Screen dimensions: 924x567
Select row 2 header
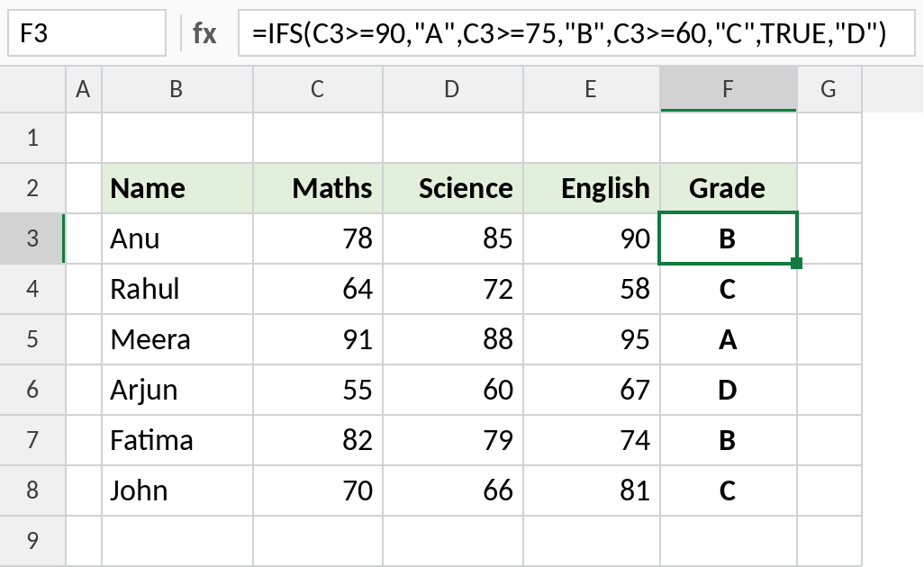[32, 188]
